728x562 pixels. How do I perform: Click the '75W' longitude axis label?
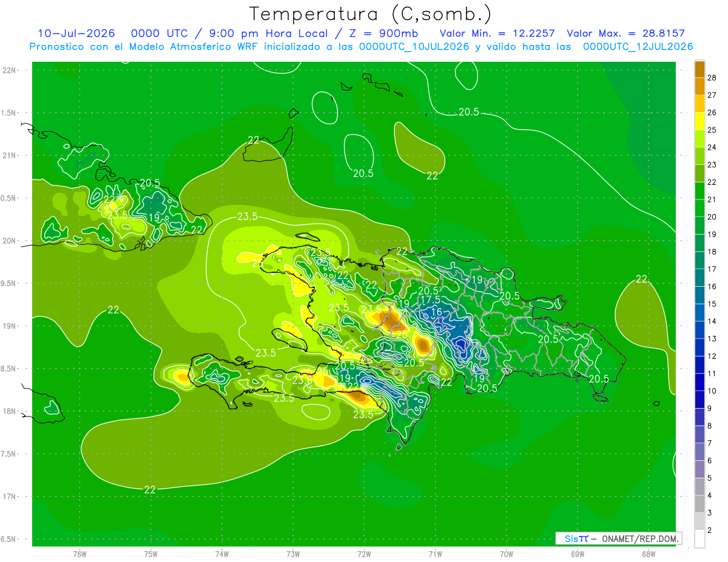pyautogui.click(x=151, y=554)
